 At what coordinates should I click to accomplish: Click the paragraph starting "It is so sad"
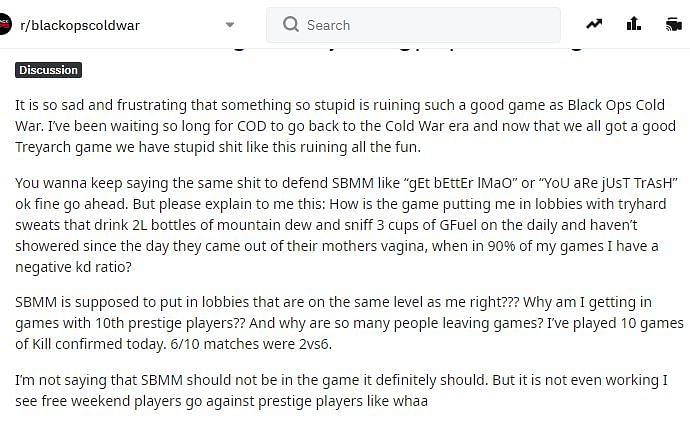coord(345,126)
